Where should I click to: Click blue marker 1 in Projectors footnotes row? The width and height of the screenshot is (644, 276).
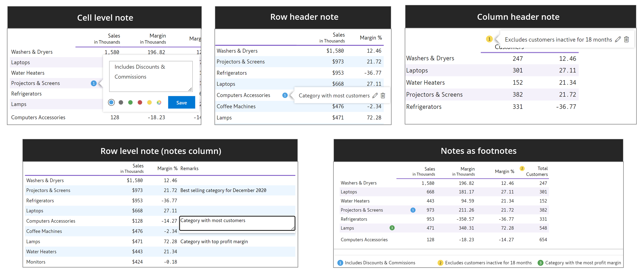coord(413,210)
